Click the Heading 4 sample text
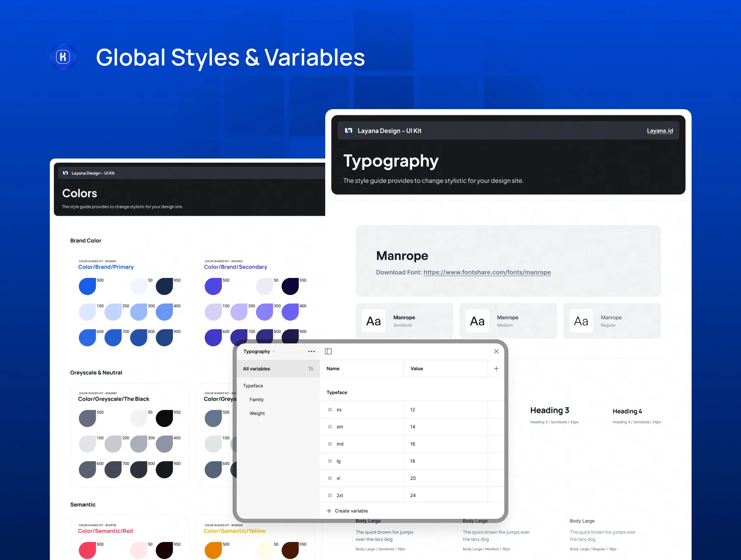This screenshot has height=560, width=741. (627, 411)
